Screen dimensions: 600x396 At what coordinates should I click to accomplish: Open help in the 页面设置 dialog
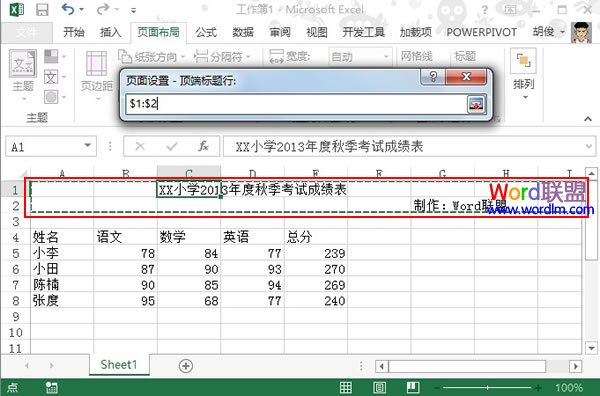[x=433, y=77]
